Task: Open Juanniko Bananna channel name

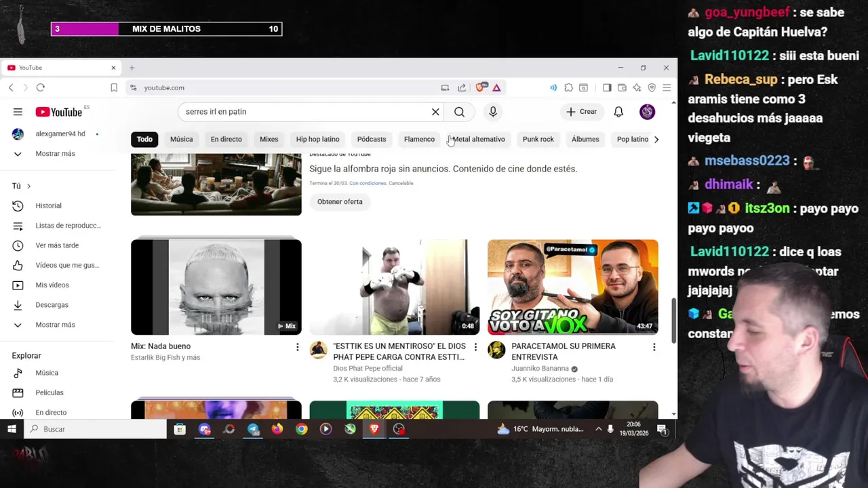Action: [x=540, y=369]
